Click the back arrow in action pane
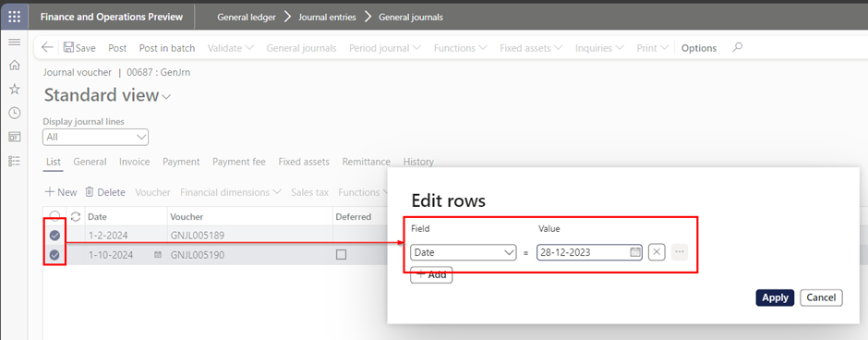The image size is (868, 340). pyautogui.click(x=48, y=48)
